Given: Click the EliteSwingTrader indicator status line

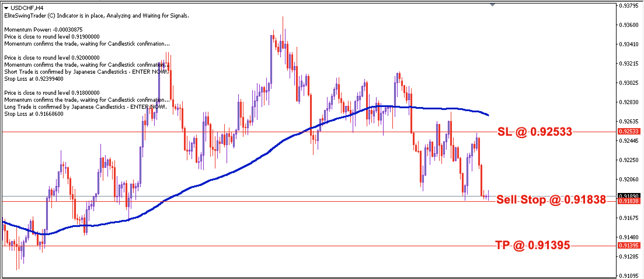Looking at the screenshot, I should (97, 16).
